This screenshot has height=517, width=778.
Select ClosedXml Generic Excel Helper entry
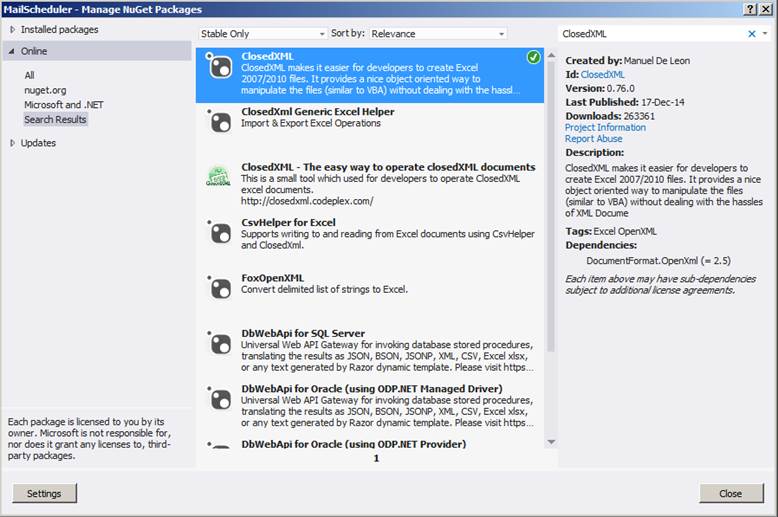point(370,131)
